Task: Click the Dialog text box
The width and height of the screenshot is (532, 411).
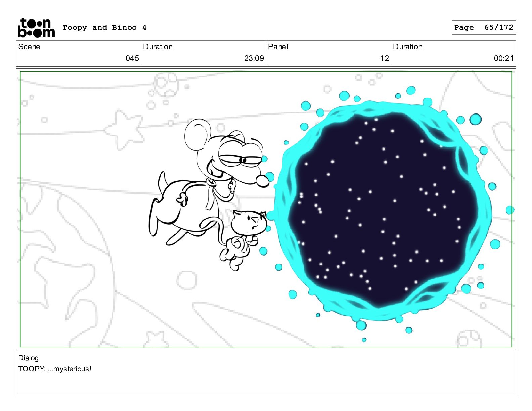Action: [x=266, y=373]
